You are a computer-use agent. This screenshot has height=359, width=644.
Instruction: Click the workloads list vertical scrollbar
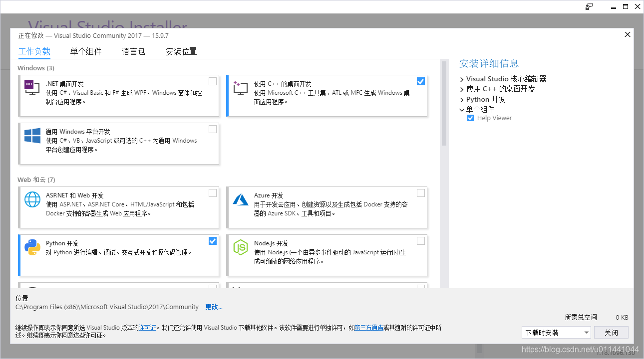click(443, 104)
